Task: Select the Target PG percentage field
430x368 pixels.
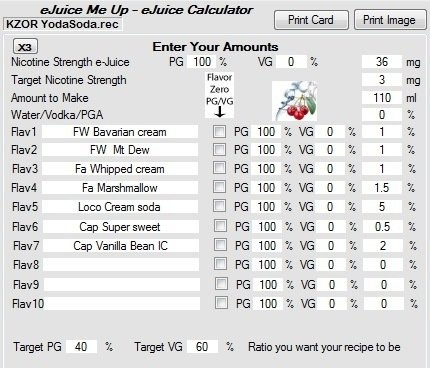Action: pos(81,347)
